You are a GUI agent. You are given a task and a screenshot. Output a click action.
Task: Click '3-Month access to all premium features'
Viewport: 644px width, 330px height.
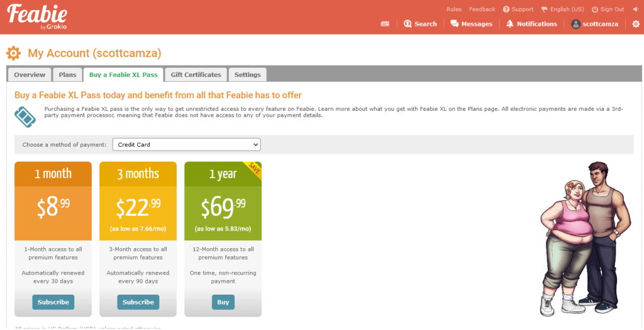(138, 253)
